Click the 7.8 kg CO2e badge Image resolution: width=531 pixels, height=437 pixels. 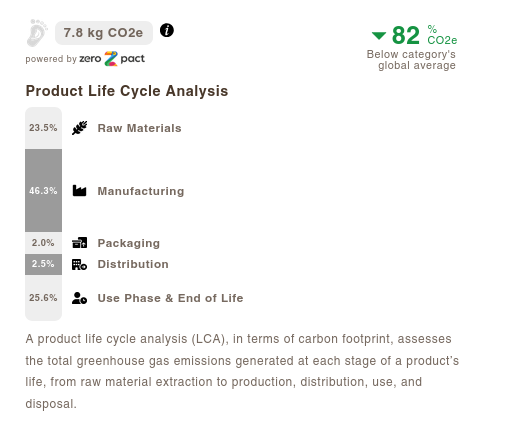[104, 33]
